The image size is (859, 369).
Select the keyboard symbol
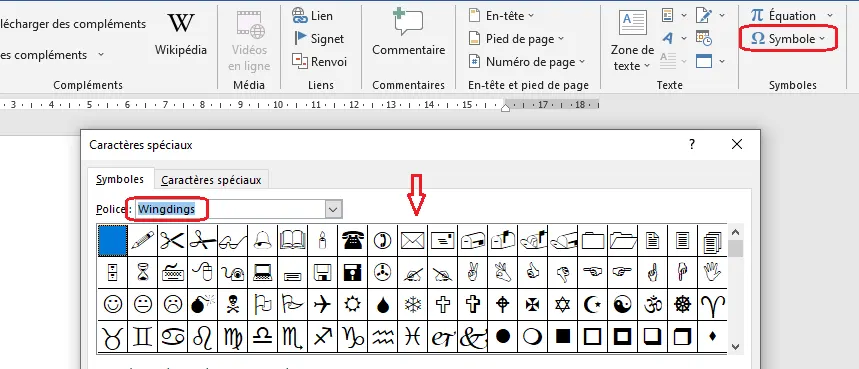pyautogui.click(x=173, y=272)
